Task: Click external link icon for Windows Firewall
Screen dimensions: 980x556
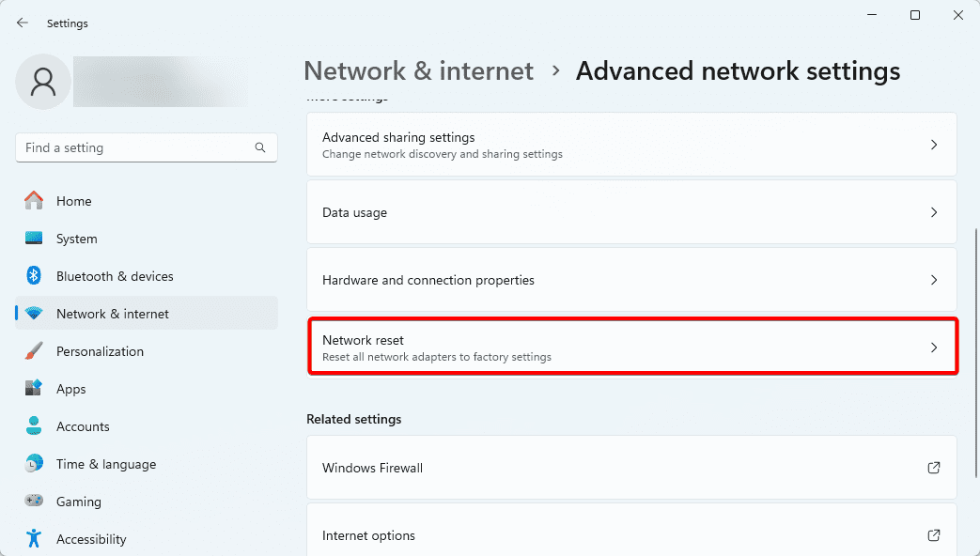Action: click(934, 468)
